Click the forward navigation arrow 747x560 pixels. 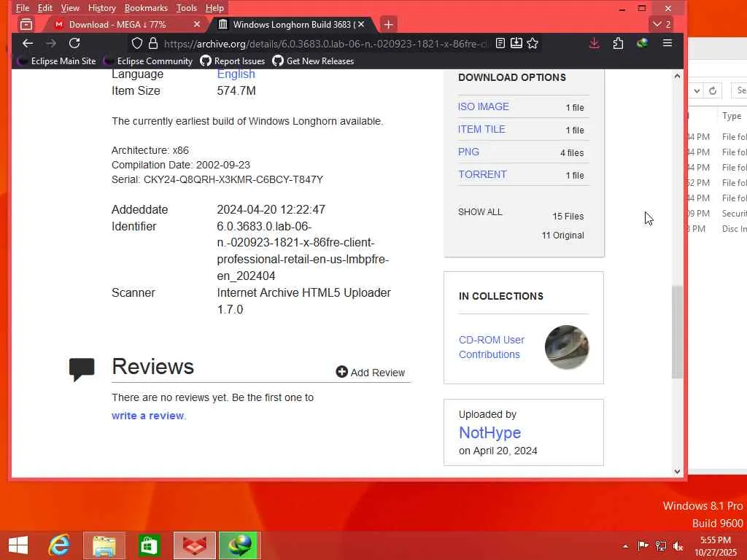coord(51,43)
